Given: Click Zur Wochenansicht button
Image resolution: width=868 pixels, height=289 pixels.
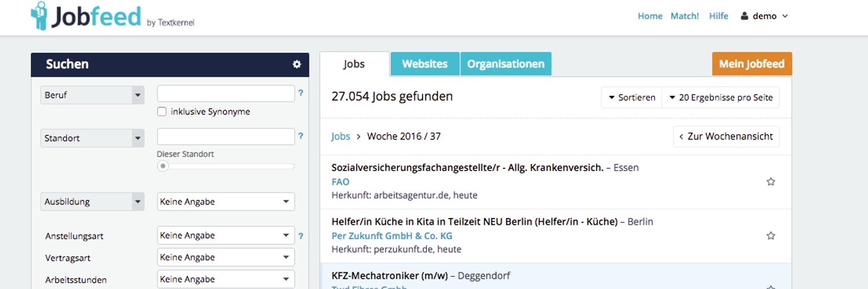Looking at the screenshot, I should pos(726,136).
